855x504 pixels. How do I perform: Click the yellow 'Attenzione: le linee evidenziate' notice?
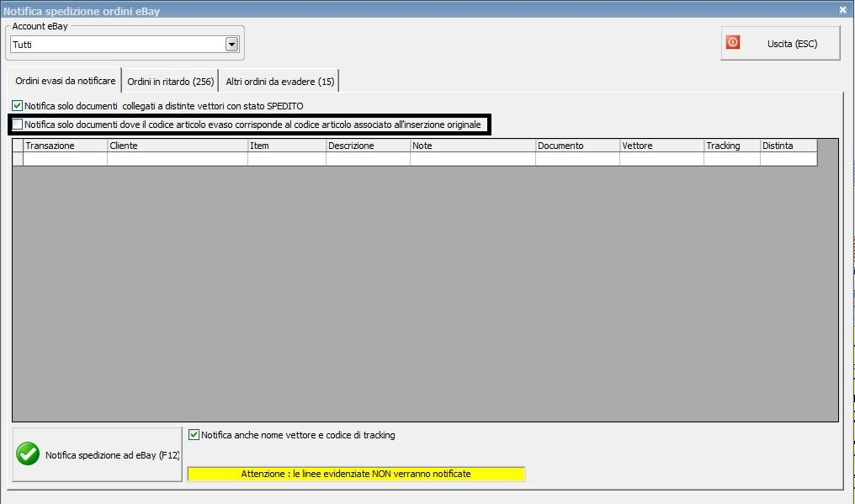coord(356,474)
